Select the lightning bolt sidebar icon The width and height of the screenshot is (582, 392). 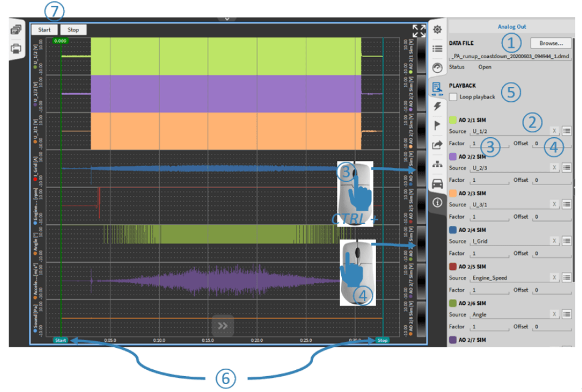437,106
